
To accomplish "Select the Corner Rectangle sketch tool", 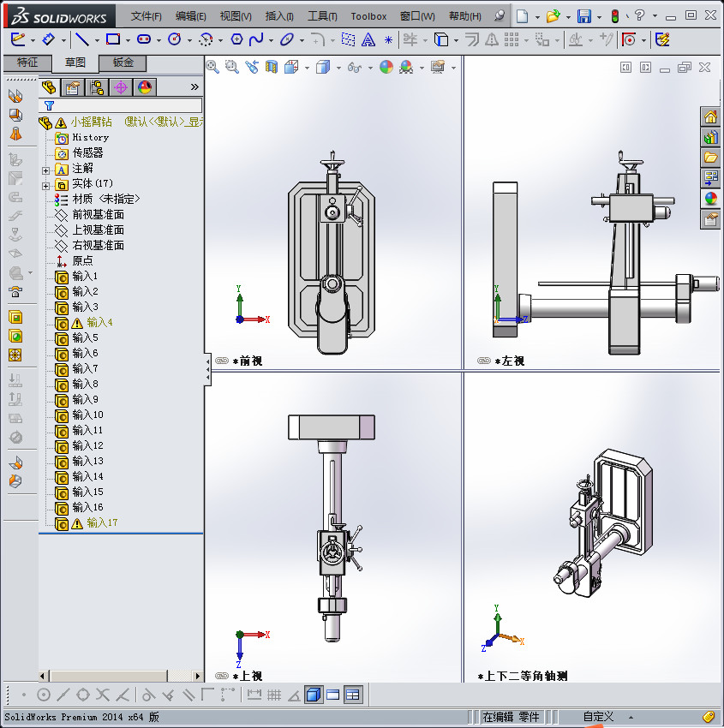I will (x=113, y=40).
